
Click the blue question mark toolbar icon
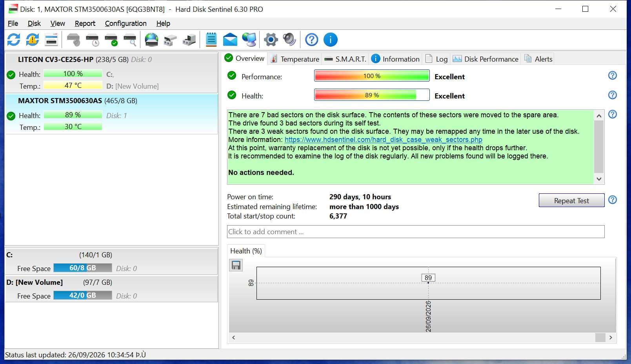click(312, 40)
